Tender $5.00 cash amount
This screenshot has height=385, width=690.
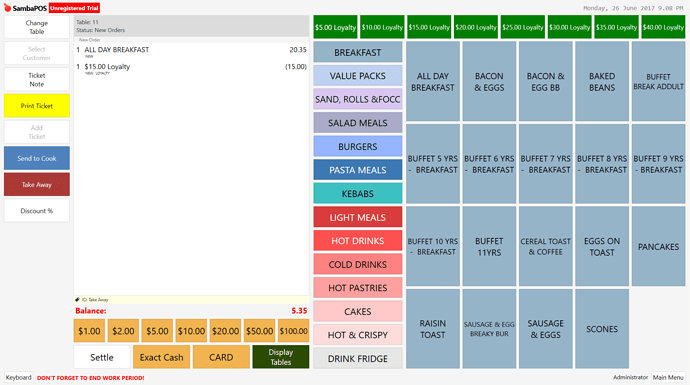(x=157, y=331)
